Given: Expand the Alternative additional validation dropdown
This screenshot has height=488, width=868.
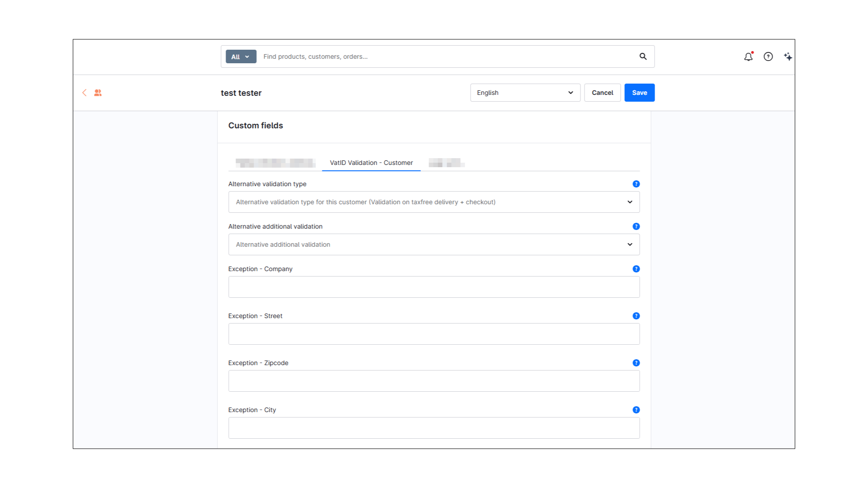Looking at the screenshot, I should click(x=434, y=244).
